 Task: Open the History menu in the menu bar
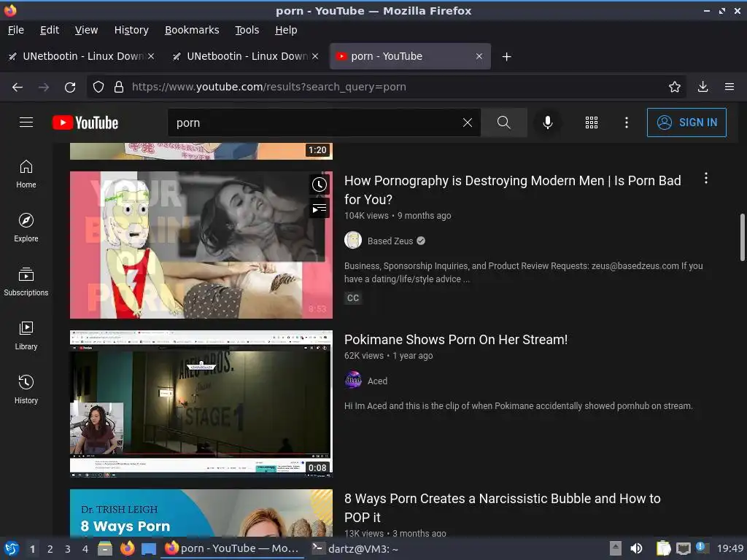(x=131, y=30)
